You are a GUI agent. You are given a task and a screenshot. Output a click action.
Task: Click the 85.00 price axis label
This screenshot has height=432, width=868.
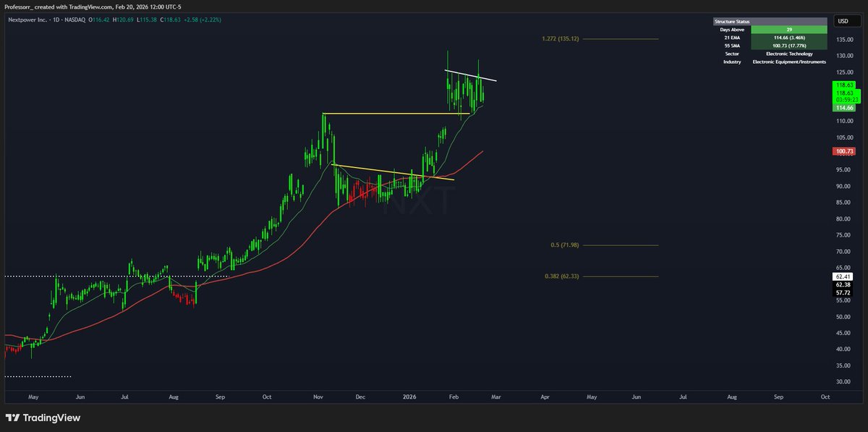[844, 203]
